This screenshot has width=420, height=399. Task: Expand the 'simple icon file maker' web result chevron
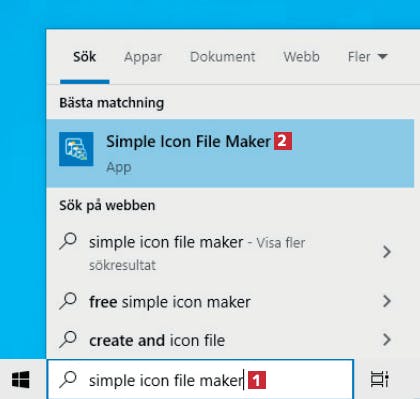pos(387,252)
